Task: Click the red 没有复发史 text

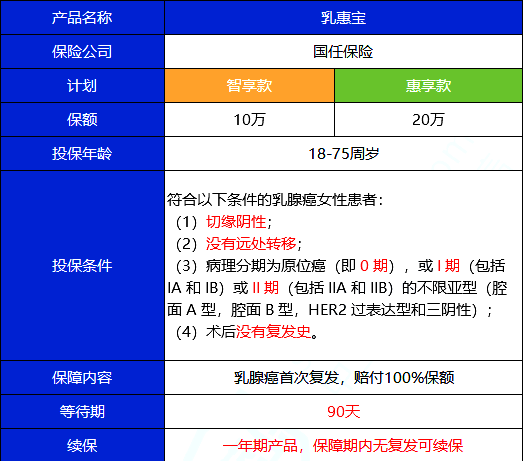Action: point(274,332)
